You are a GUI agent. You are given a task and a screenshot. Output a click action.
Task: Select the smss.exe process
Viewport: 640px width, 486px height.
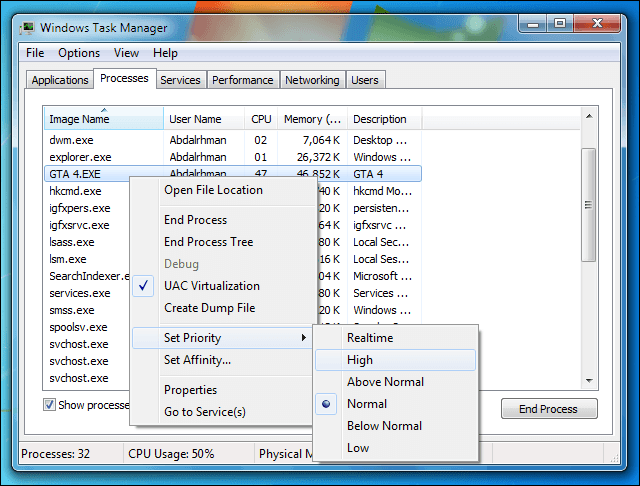[x=72, y=310]
